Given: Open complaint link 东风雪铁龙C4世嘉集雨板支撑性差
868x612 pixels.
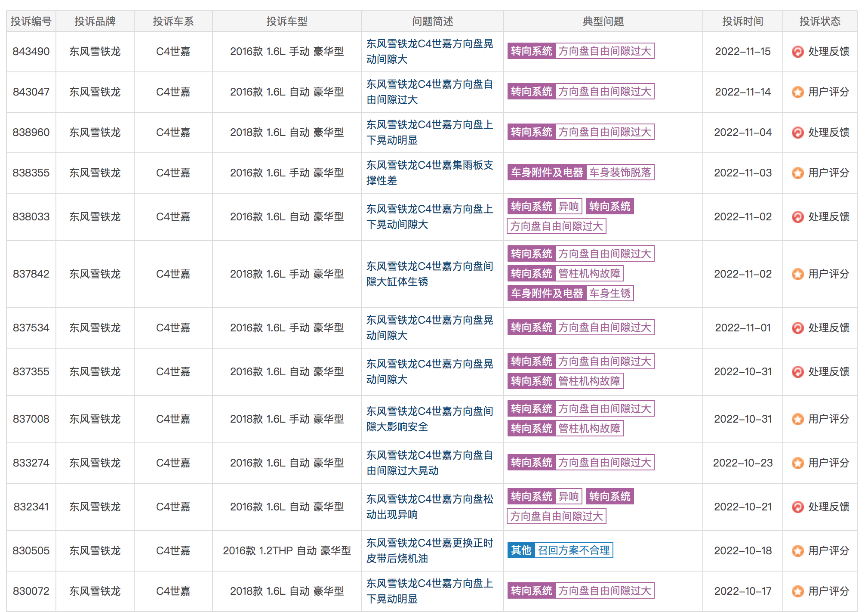Looking at the screenshot, I should [x=430, y=173].
